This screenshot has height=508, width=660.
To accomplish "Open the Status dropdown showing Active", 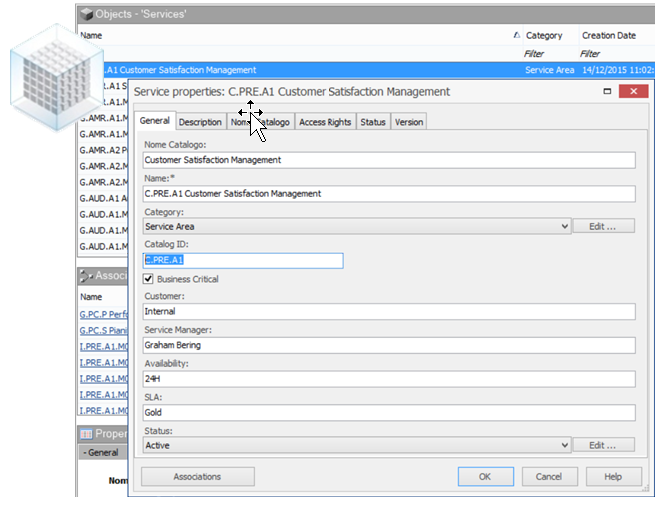I will pyautogui.click(x=565, y=445).
